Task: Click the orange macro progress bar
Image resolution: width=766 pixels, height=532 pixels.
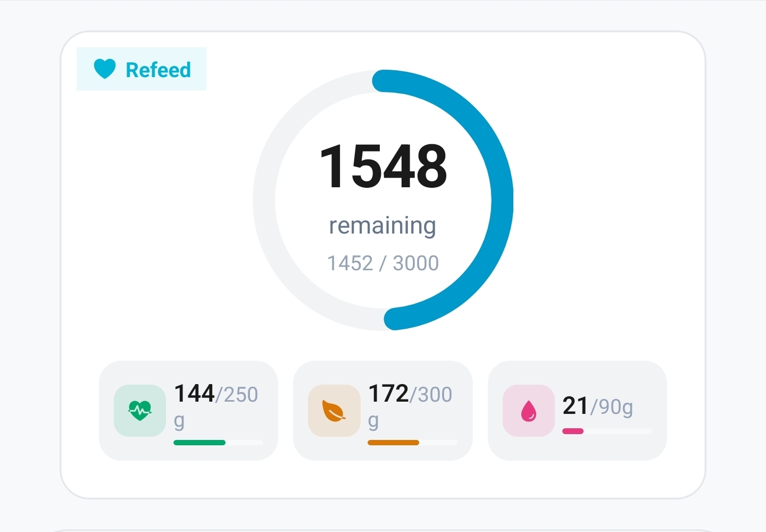Action: [x=394, y=443]
